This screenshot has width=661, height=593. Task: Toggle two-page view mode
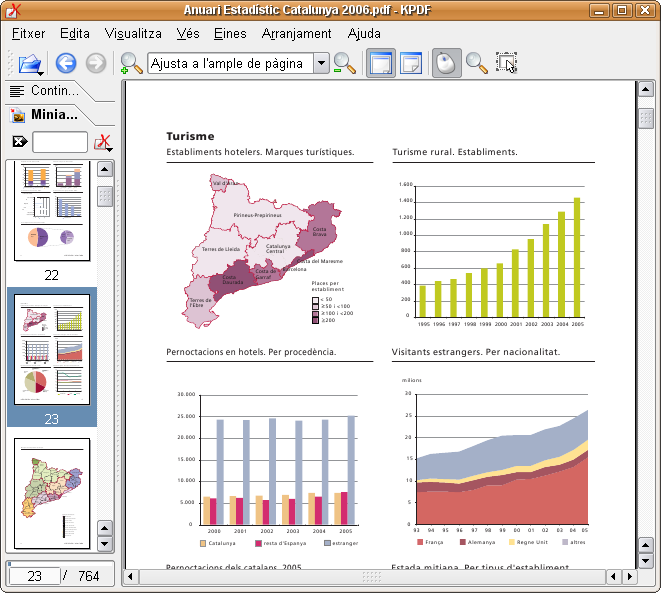(x=411, y=63)
